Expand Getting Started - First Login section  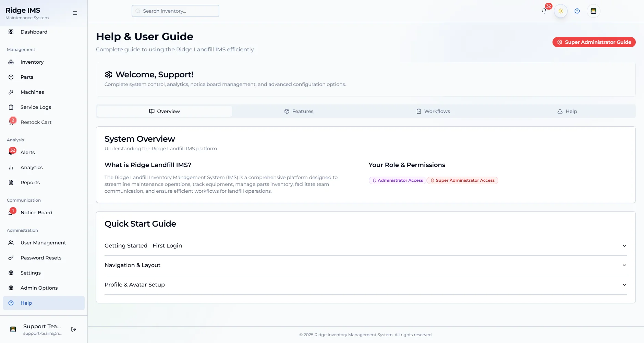(x=365, y=246)
